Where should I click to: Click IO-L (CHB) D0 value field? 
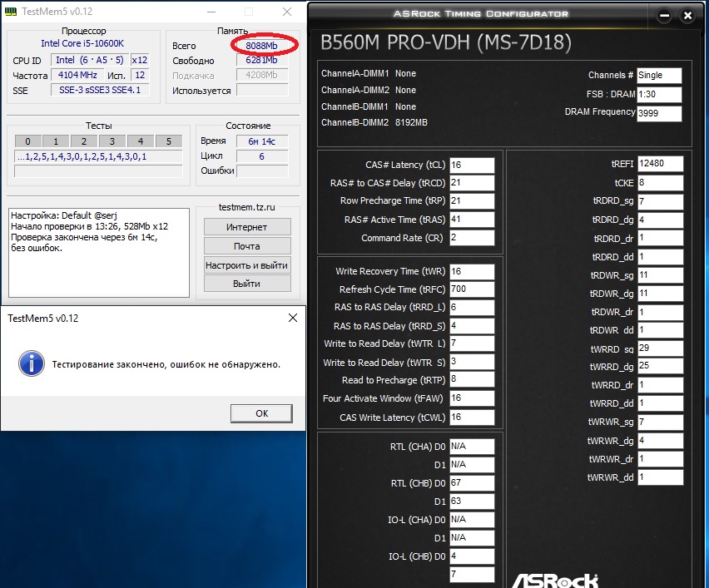coord(472,556)
